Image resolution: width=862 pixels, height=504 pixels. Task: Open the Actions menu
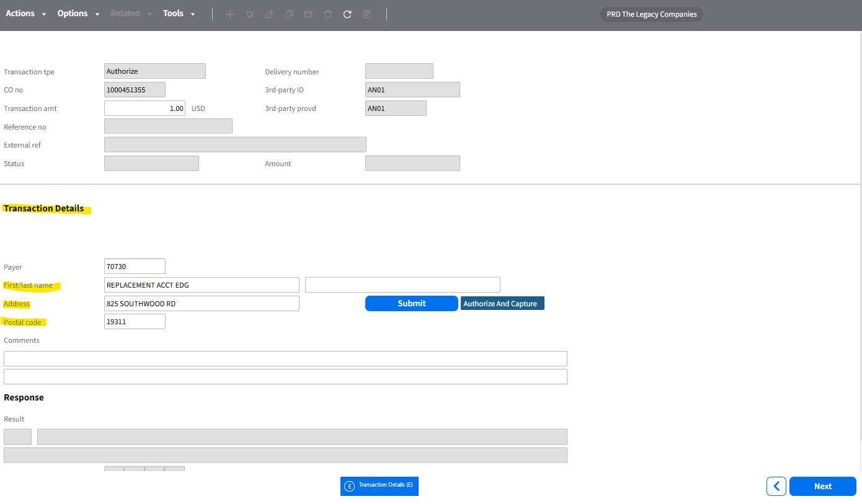tap(20, 14)
